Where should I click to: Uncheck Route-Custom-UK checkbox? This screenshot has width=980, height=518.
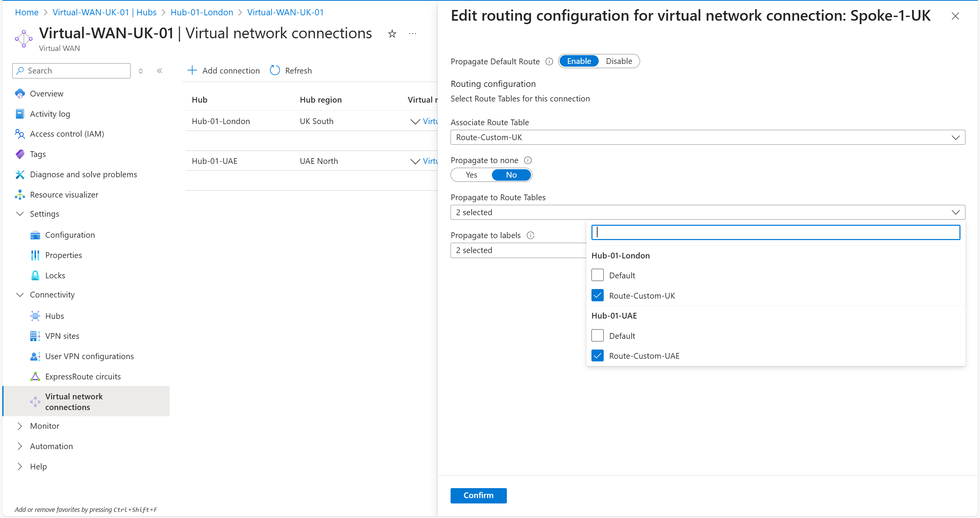tap(598, 295)
